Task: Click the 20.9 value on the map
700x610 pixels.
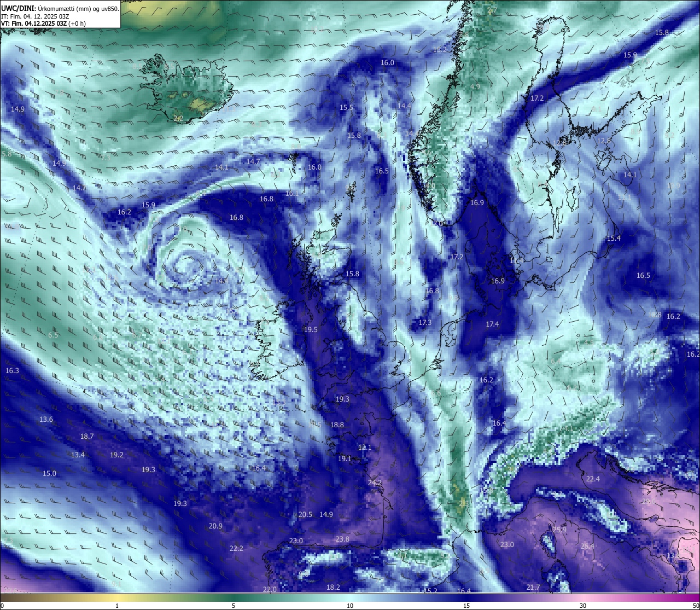Action: (x=215, y=526)
